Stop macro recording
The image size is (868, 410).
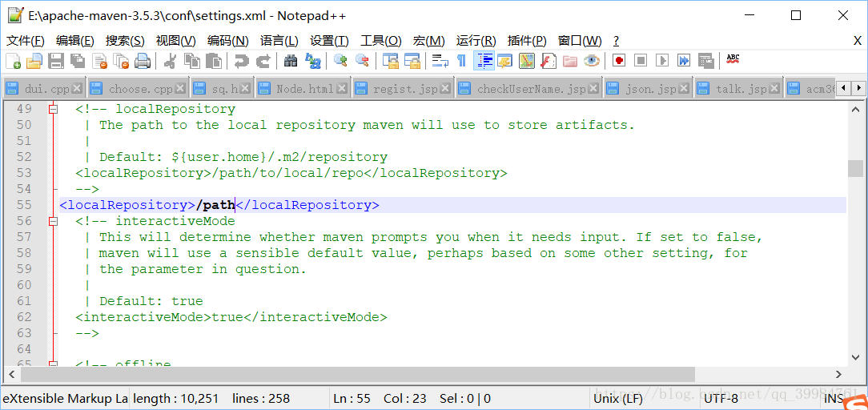tap(641, 60)
